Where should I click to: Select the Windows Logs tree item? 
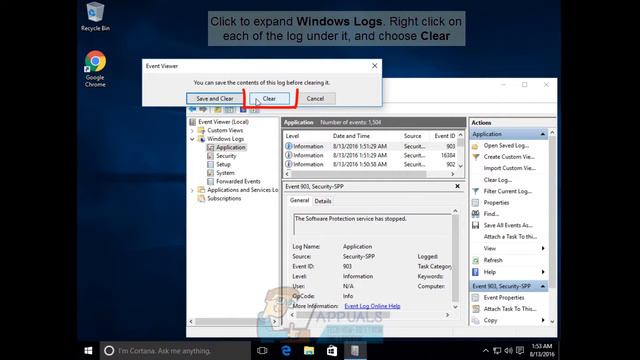(225, 139)
